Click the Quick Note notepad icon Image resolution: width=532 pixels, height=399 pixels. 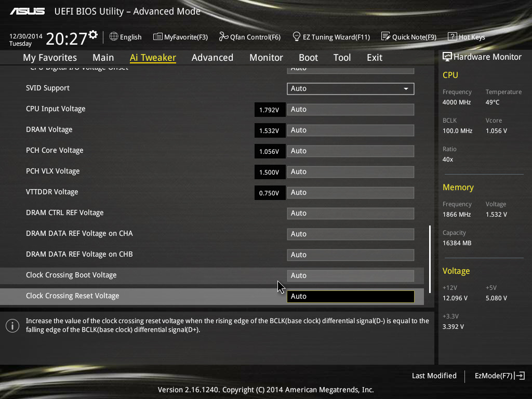pos(385,36)
